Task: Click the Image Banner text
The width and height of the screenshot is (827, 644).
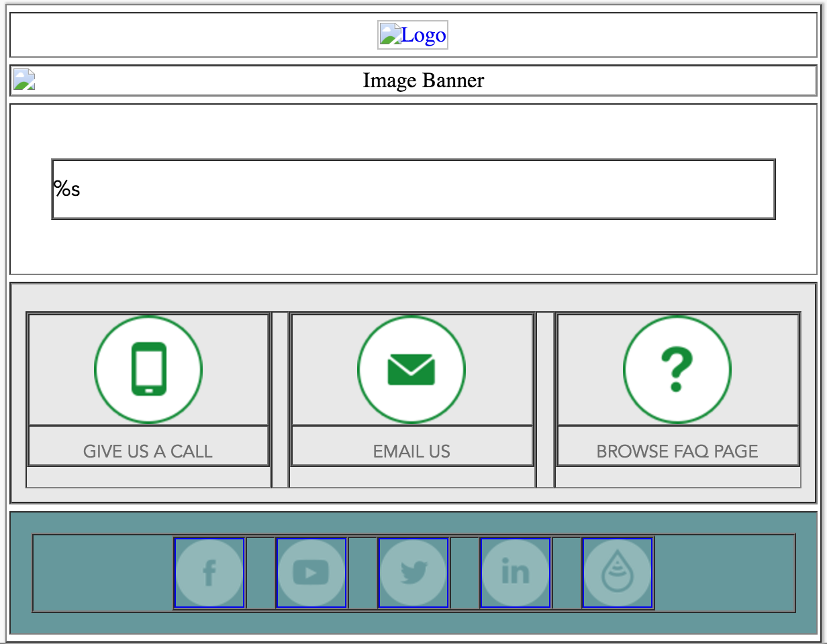Action: coord(423,80)
